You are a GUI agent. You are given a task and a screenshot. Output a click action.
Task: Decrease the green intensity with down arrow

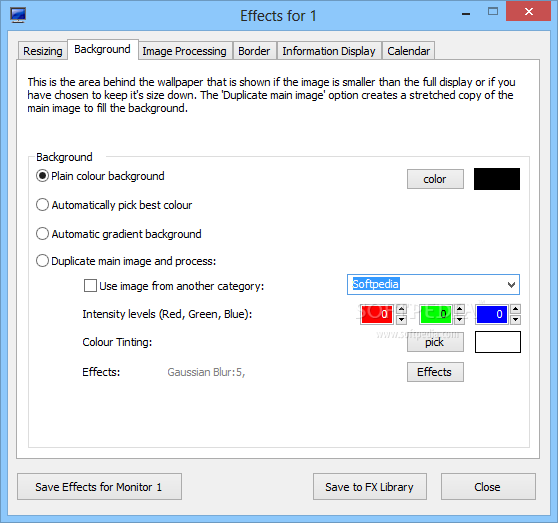tap(460, 319)
